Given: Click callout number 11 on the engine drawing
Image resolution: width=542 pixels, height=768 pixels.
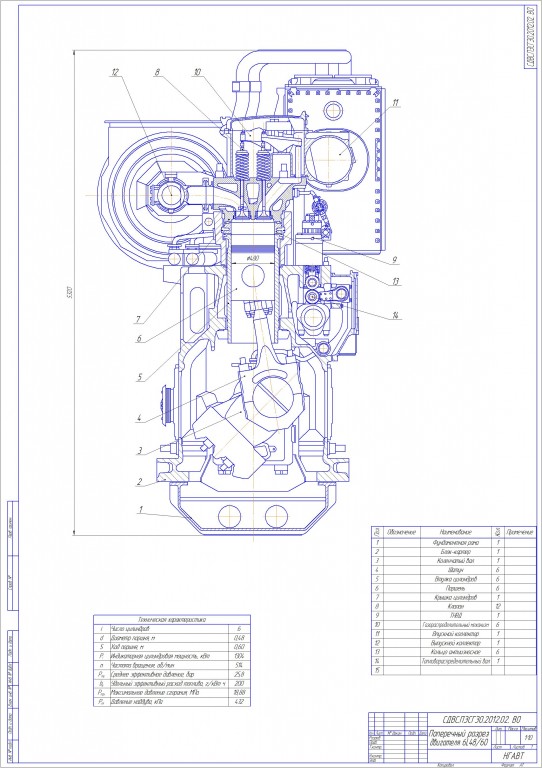Looking at the screenshot, I should click(x=395, y=102).
